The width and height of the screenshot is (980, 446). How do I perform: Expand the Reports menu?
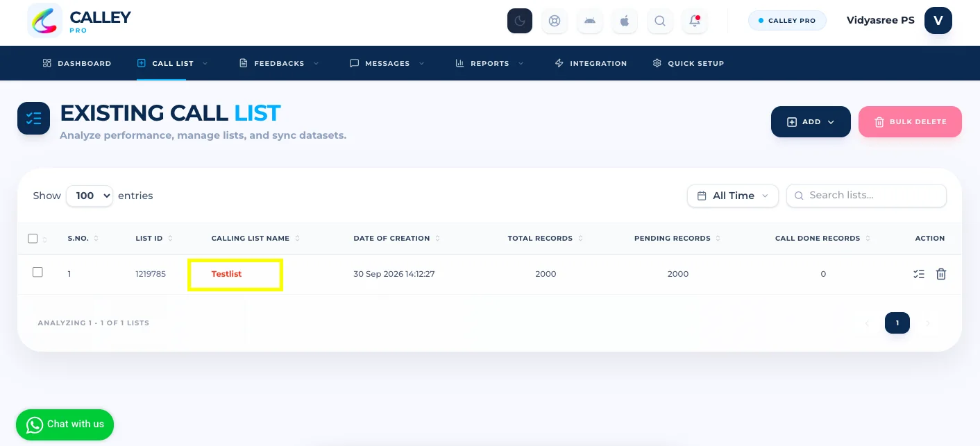point(489,63)
